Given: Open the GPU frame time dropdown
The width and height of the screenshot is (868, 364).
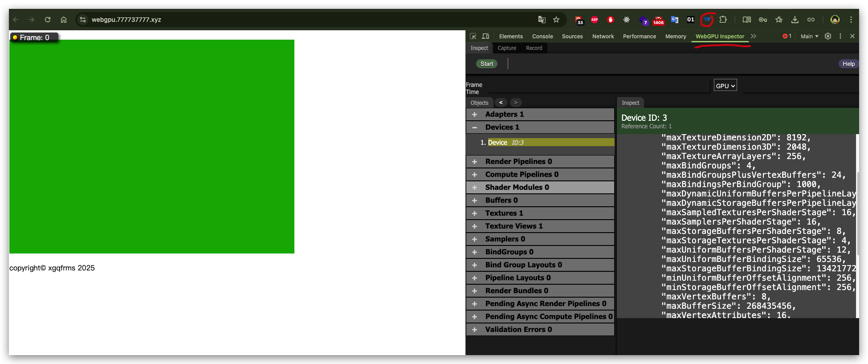Looking at the screenshot, I should [725, 86].
